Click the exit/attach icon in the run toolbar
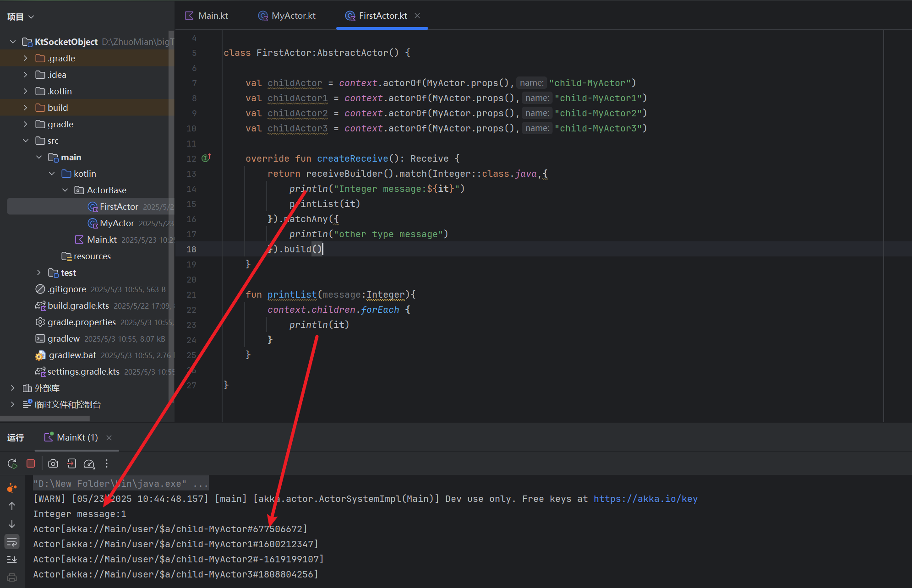This screenshot has height=588, width=912. [71, 463]
